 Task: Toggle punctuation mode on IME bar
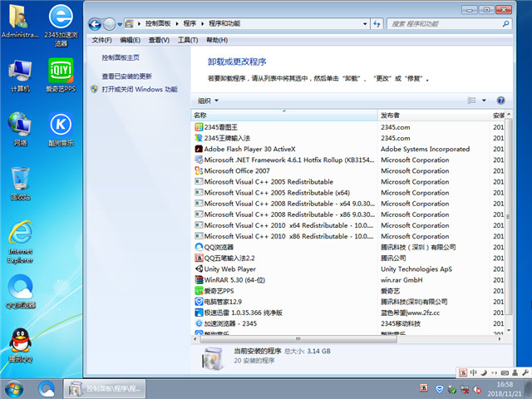pyautogui.click(x=494, y=373)
